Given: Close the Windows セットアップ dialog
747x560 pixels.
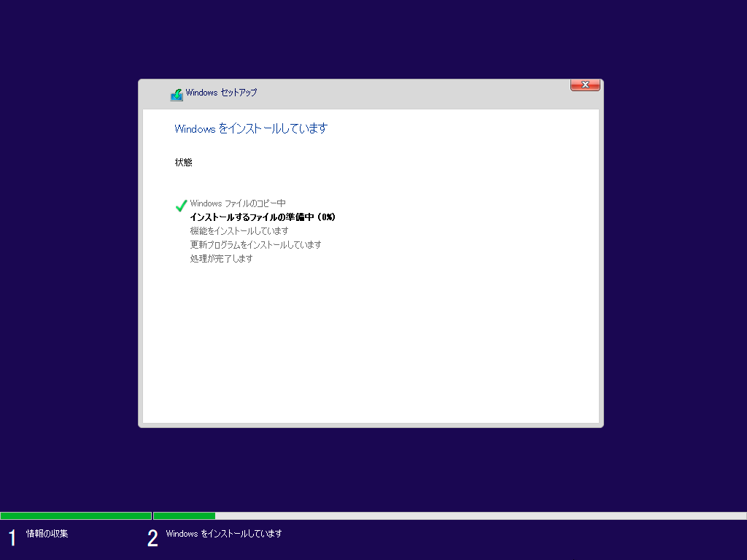Looking at the screenshot, I should [585, 85].
